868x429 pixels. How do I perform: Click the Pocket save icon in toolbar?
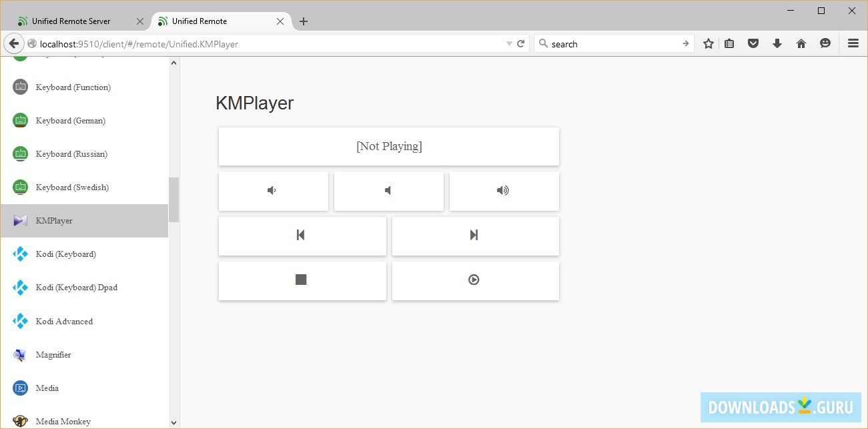[753, 43]
